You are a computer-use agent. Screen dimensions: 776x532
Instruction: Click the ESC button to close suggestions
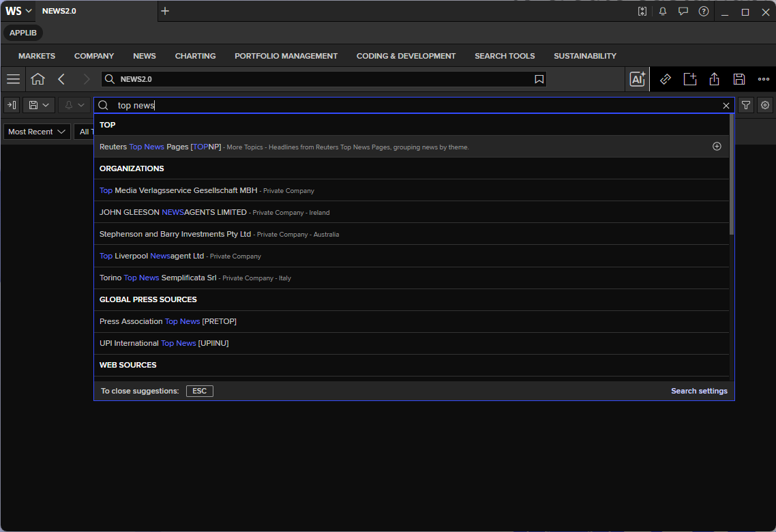coord(199,391)
